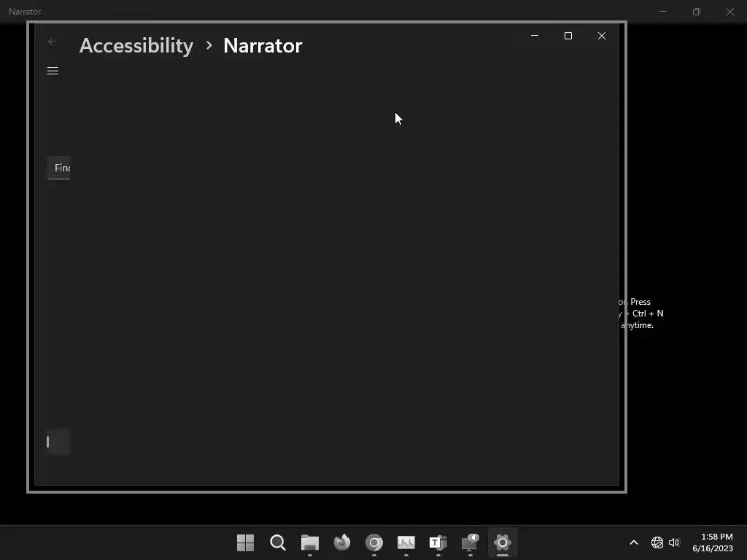Open network status in the system tray
The width and height of the screenshot is (747, 560).
[x=657, y=542]
